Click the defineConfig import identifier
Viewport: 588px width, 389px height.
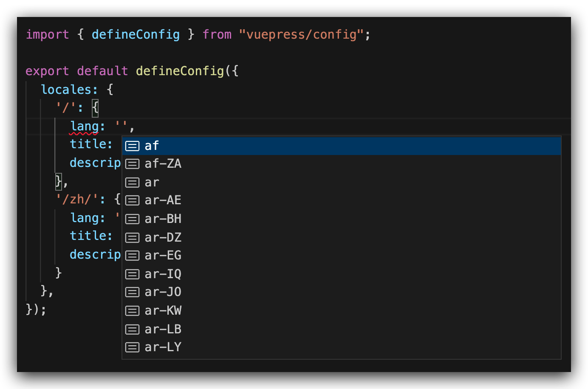(136, 34)
